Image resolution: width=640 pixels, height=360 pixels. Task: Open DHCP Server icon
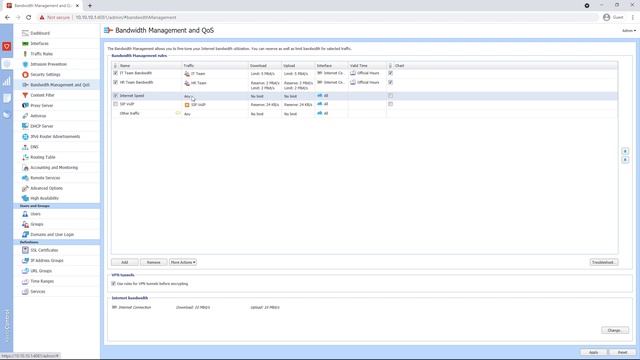pos(25,126)
